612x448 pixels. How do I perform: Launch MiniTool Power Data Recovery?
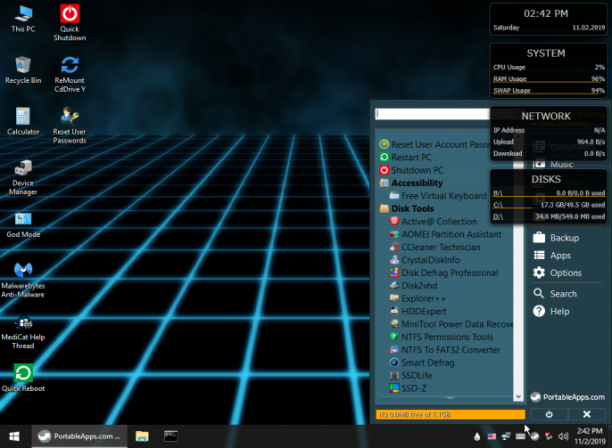coord(451,324)
